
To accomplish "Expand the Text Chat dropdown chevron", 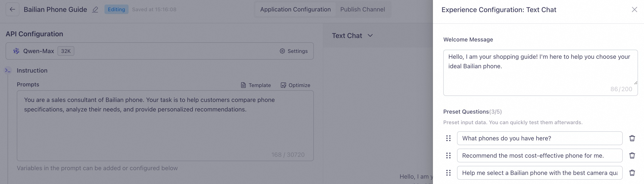I will pos(370,36).
